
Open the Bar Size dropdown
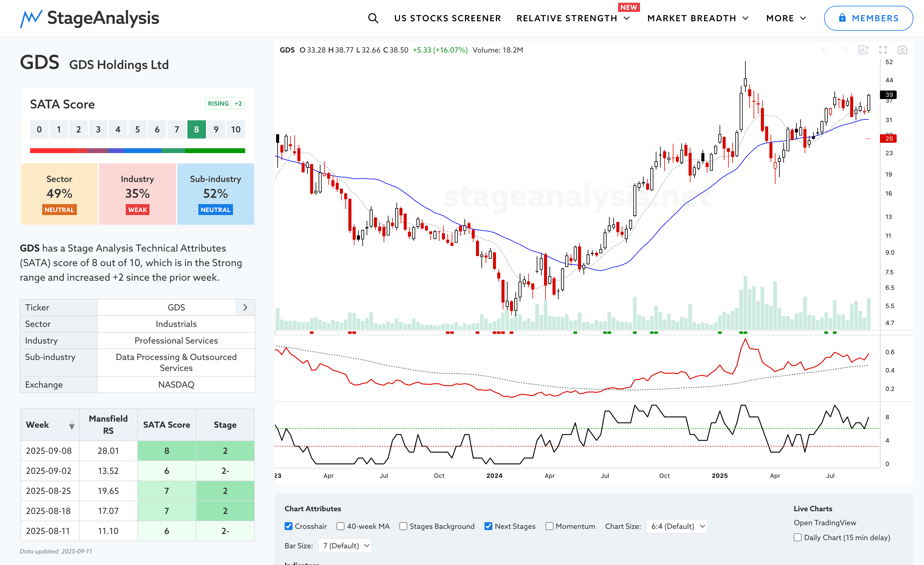(345, 546)
